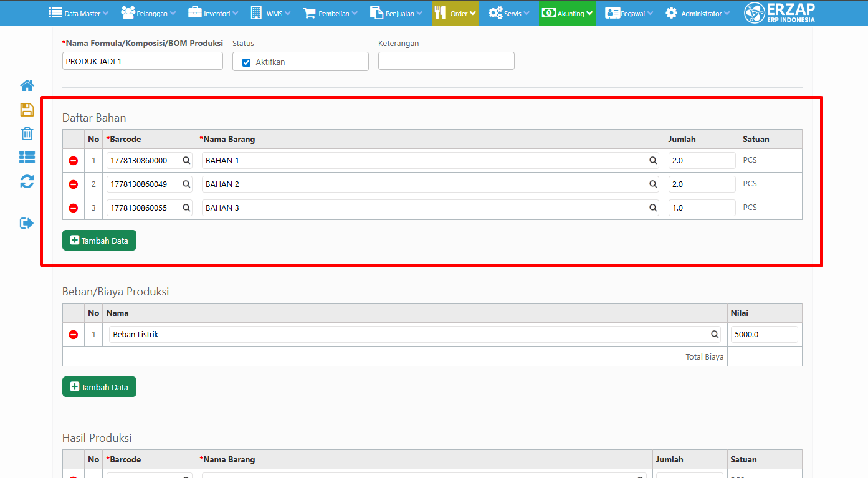Refresh page using sidebar sync icon
Viewport: 868px width, 478px height.
pyautogui.click(x=27, y=181)
